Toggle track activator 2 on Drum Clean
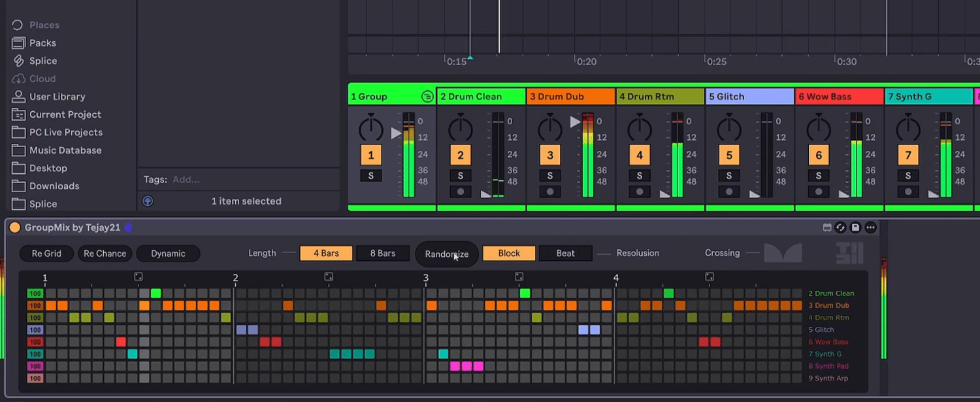980x402 pixels. coord(461,156)
